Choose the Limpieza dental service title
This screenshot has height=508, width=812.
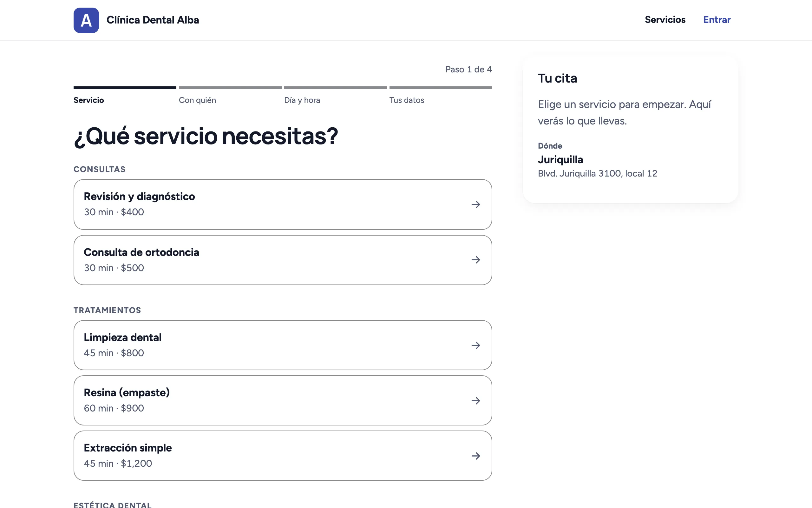click(x=122, y=337)
